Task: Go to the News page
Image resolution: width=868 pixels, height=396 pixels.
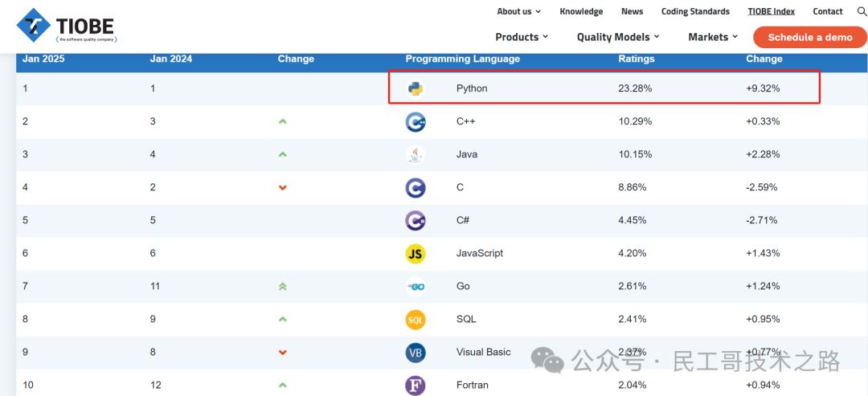Action: tap(633, 11)
